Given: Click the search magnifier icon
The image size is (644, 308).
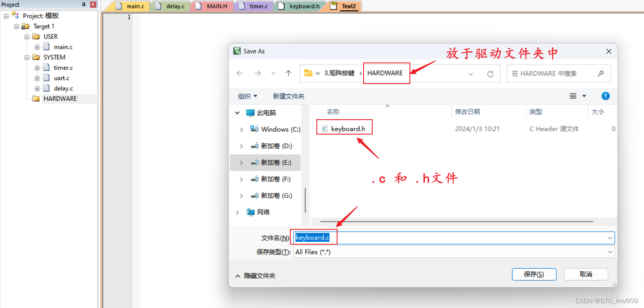Looking at the screenshot, I should pos(601,73).
